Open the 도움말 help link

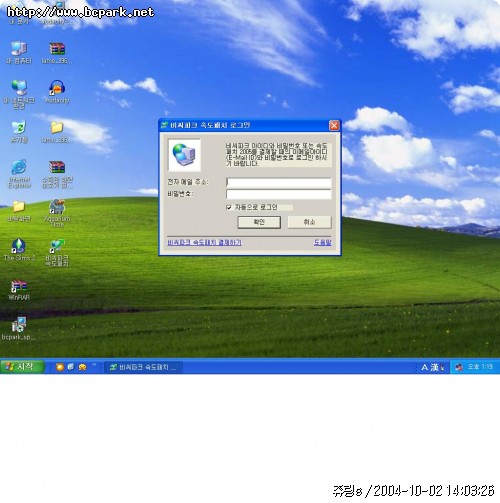pos(323,242)
